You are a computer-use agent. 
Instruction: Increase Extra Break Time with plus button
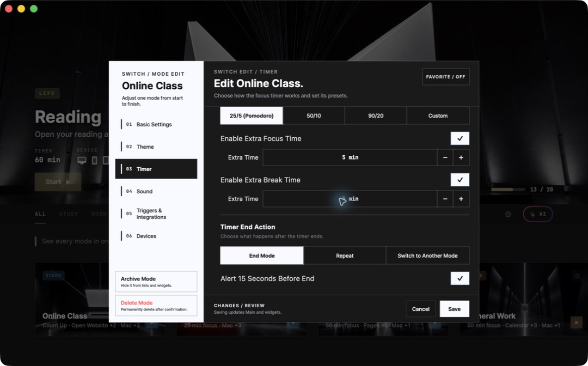[461, 199]
